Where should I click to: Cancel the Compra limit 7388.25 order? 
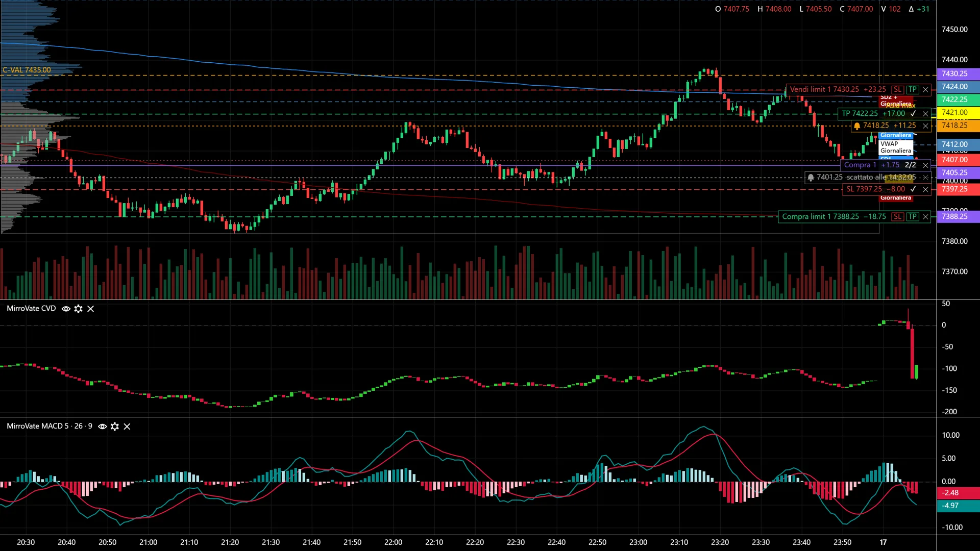925,217
